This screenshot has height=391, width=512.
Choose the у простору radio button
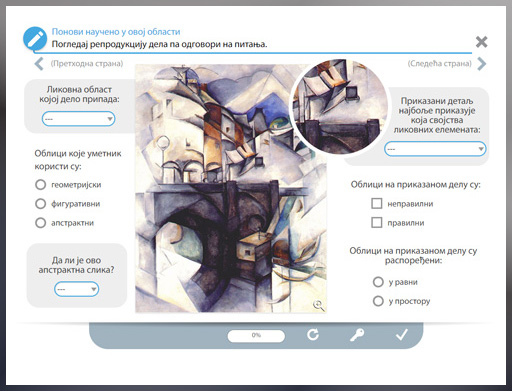pyautogui.click(x=378, y=301)
